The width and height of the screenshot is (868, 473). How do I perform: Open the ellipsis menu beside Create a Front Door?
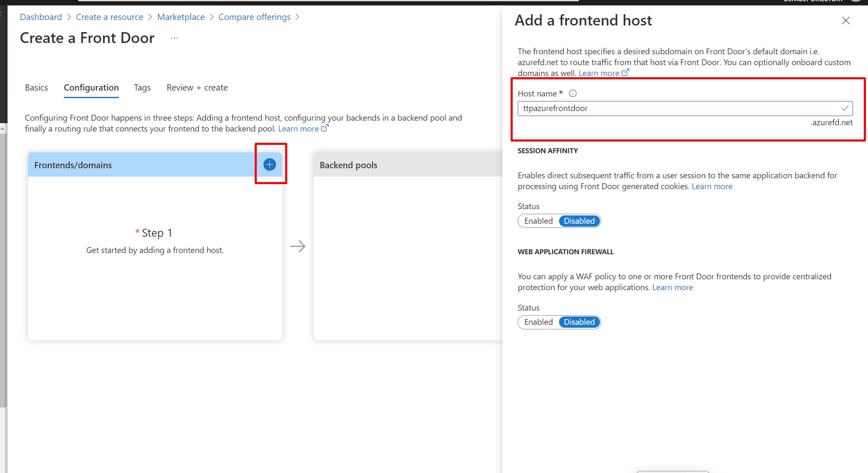(x=175, y=38)
